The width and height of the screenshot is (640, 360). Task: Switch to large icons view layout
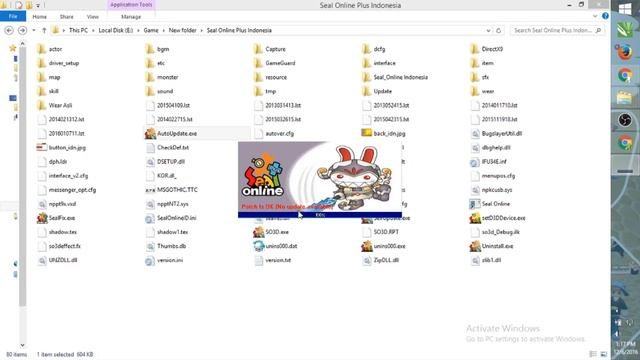[604, 354]
